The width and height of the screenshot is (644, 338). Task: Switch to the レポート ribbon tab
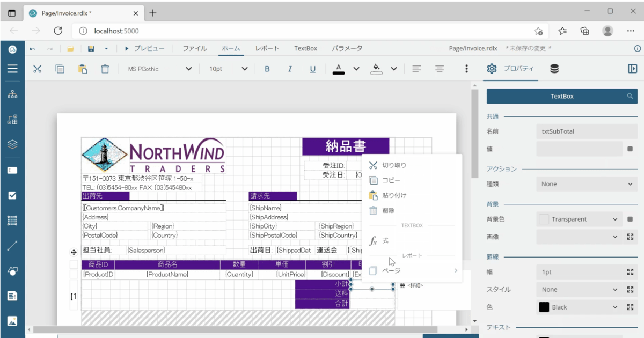267,48
